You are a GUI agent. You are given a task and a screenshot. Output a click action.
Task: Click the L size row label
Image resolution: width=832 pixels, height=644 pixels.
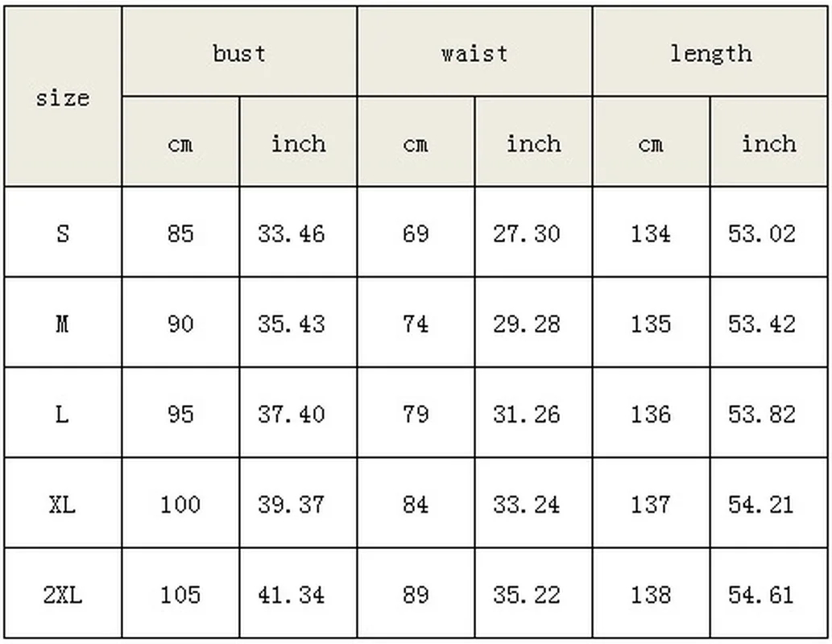[x=62, y=414]
